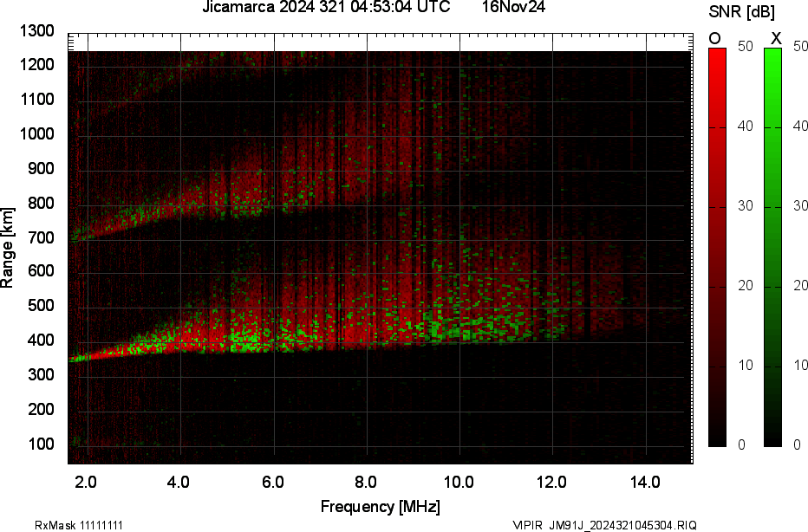Click the 1000 range tick label

37,134
